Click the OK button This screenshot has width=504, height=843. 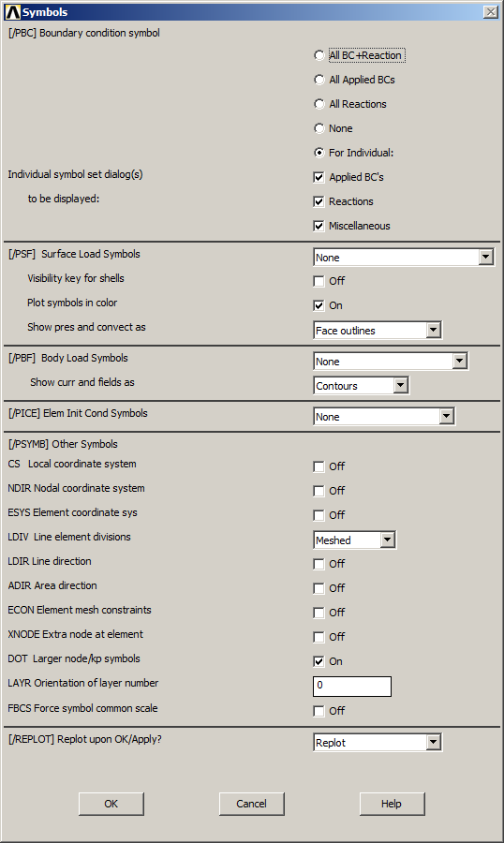click(x=111, y=804)
